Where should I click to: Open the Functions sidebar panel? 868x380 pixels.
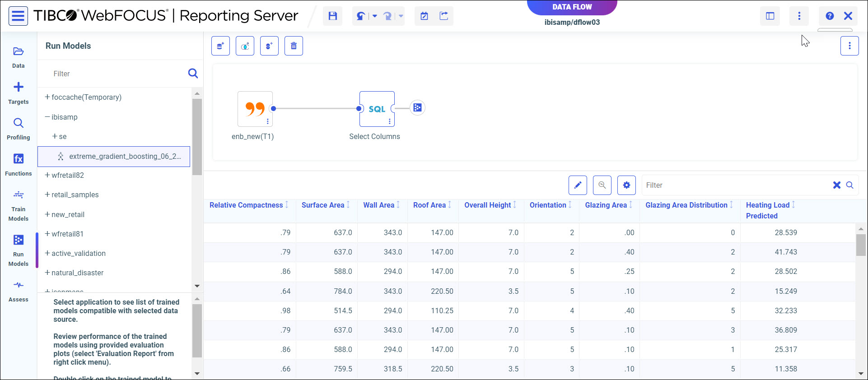click(19, 164)
